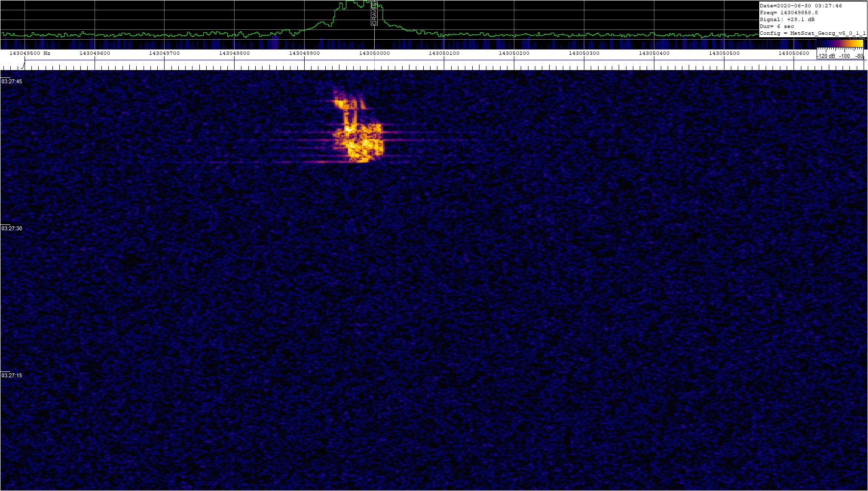Click the "143050600" frequency scale label
The height and width of the screenshot is (491, 868).
tap(794, 53)
